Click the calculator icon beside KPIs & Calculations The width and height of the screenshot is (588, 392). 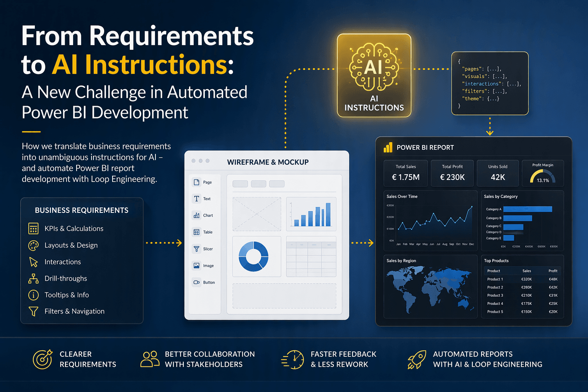[33, 229]
